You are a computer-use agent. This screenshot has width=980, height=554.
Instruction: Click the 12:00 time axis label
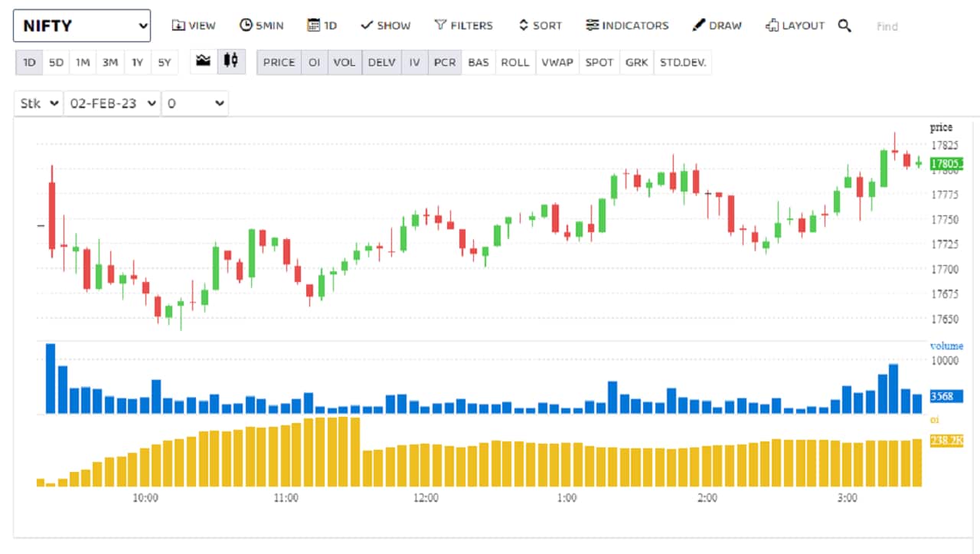(x=426, y=497)
